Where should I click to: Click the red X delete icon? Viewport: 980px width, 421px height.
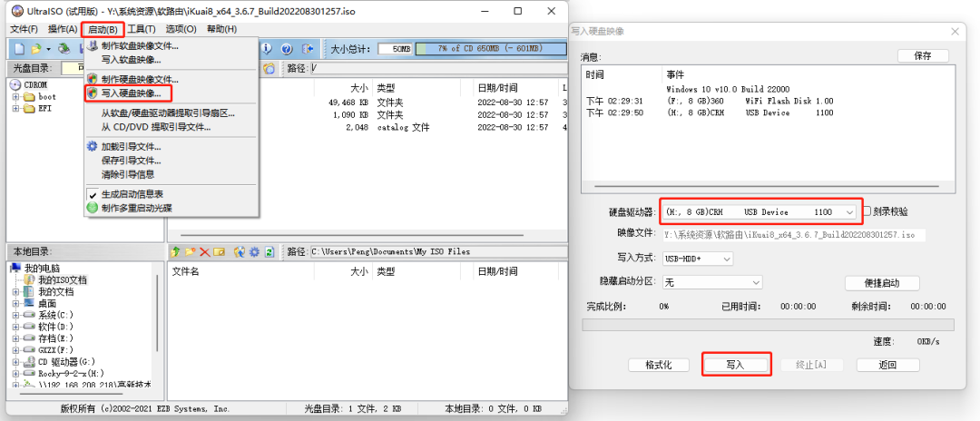point(204,251)
